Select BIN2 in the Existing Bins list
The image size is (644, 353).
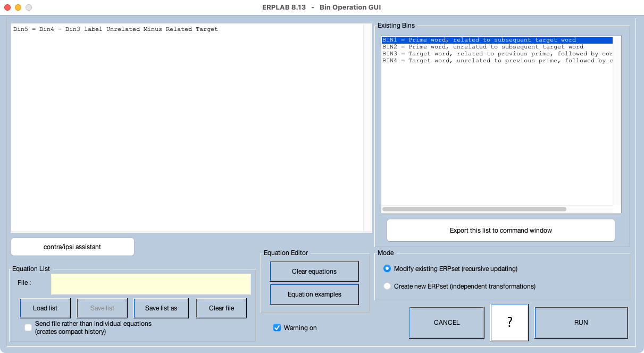pyautogui.click(x=482, y=47)
